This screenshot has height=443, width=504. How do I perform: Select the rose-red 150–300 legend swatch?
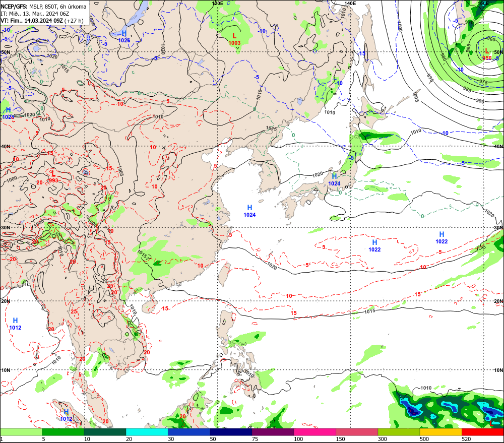tap(357, 432)
